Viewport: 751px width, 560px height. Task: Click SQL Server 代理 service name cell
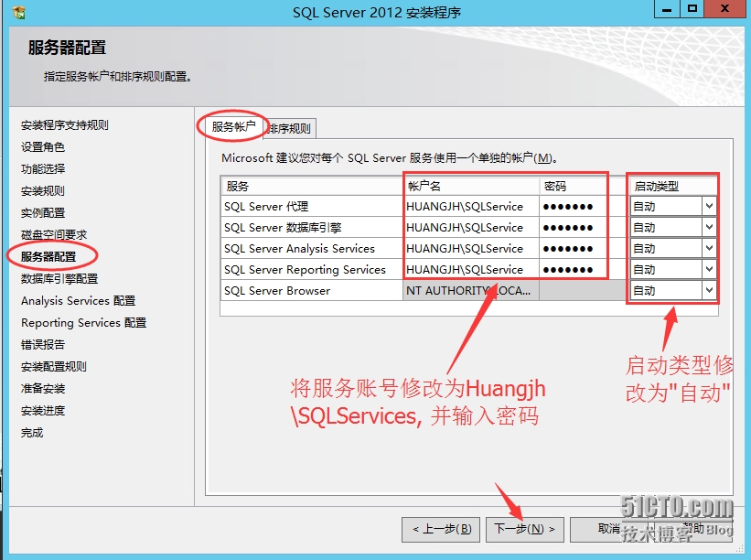click(312, 207)
